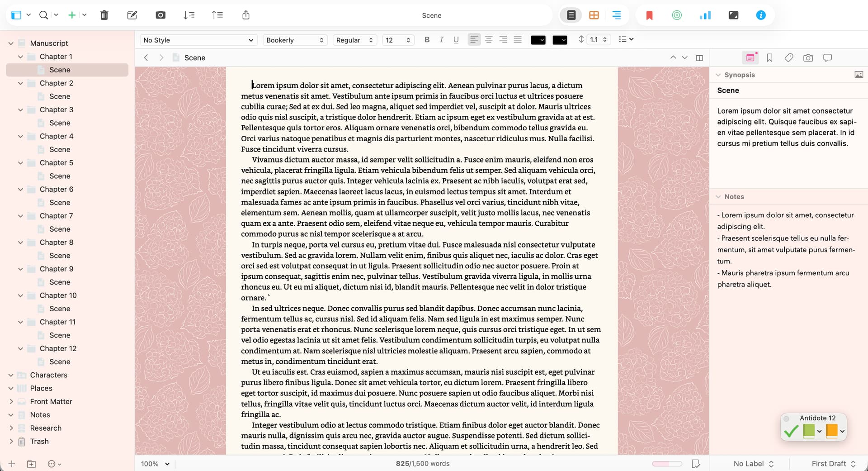Viewport: 868px width, 471px height.
Task: Open the No Style dropdown
Action: click(198, 40)
